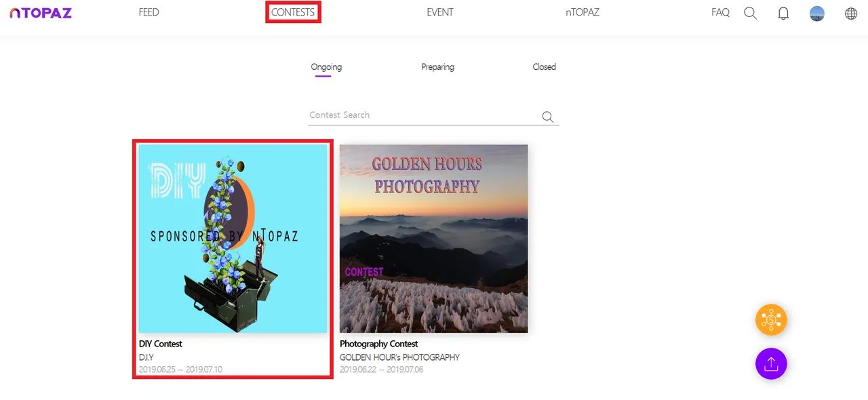
Task: Switch to the Preparing tab
Action: (437, 67)
